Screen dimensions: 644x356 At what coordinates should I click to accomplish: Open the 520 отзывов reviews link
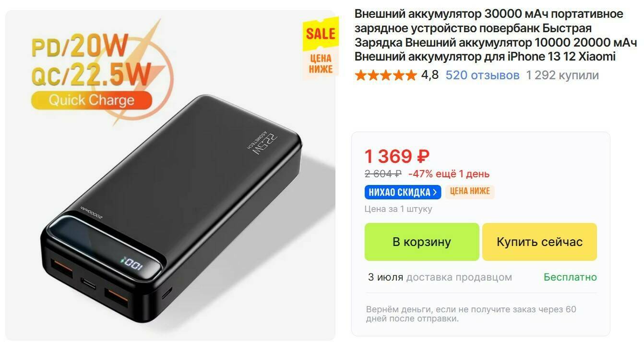pyautogui.click(x=482, y=75)
